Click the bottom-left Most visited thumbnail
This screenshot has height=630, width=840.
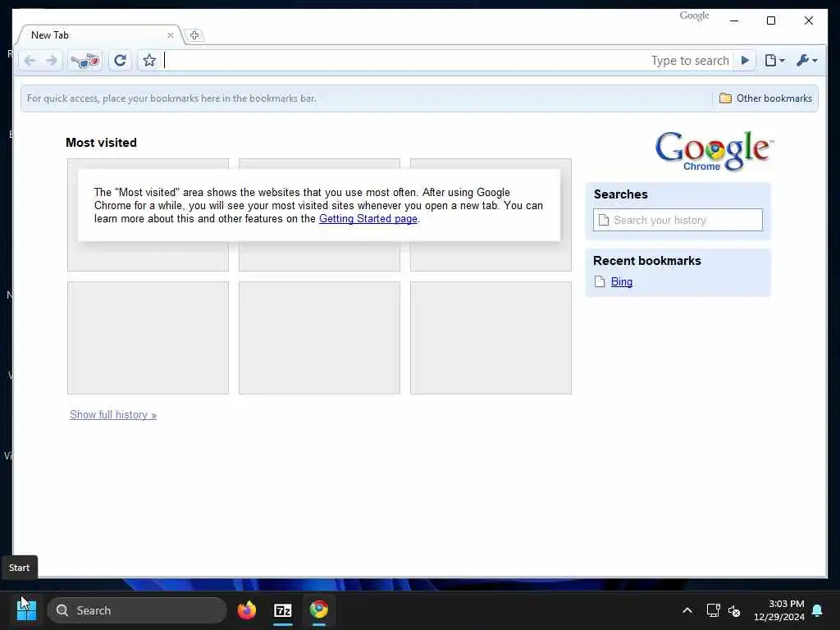pos(148,338)
